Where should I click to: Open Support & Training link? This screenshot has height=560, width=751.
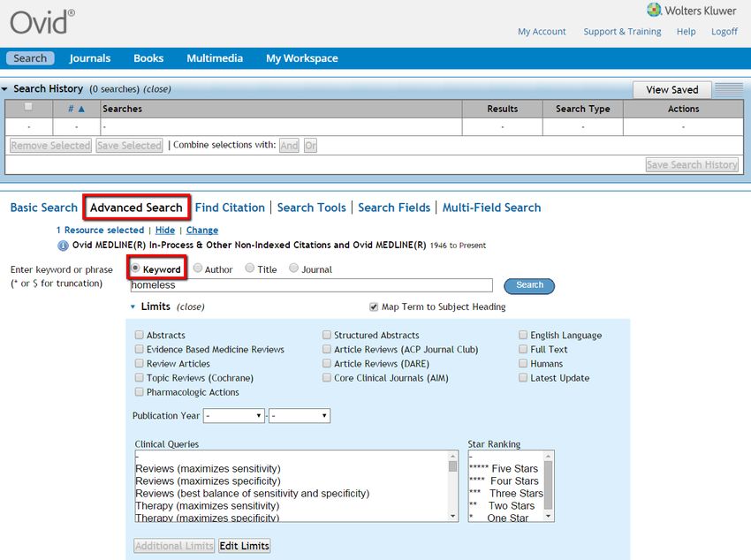622,32
